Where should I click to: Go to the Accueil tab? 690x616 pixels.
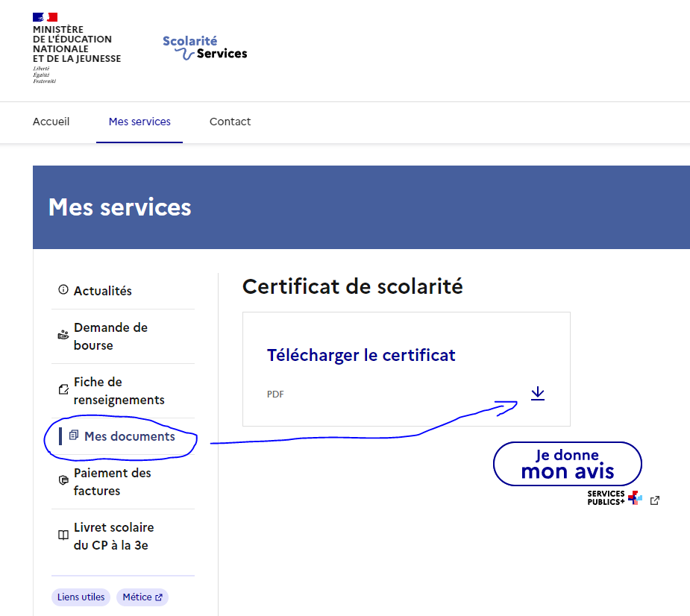pyautogui.click(x=51, y=122)
